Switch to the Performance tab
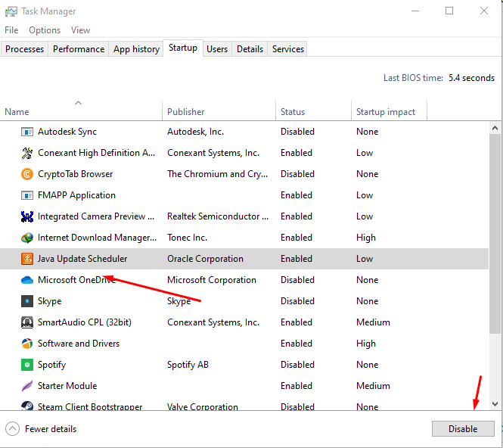The height and width of the screenshot is (448, 503). (x=79, y=49)
